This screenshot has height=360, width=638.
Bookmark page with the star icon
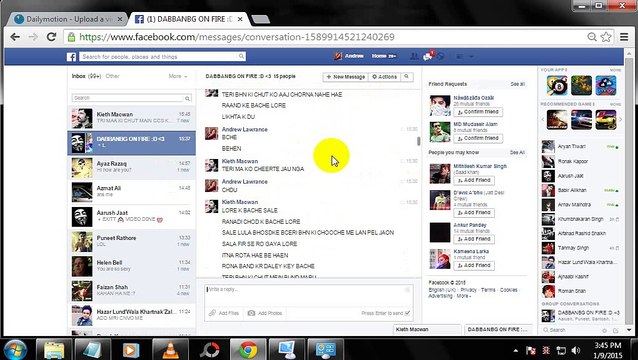pyautogui.click(x=606, y=37)
